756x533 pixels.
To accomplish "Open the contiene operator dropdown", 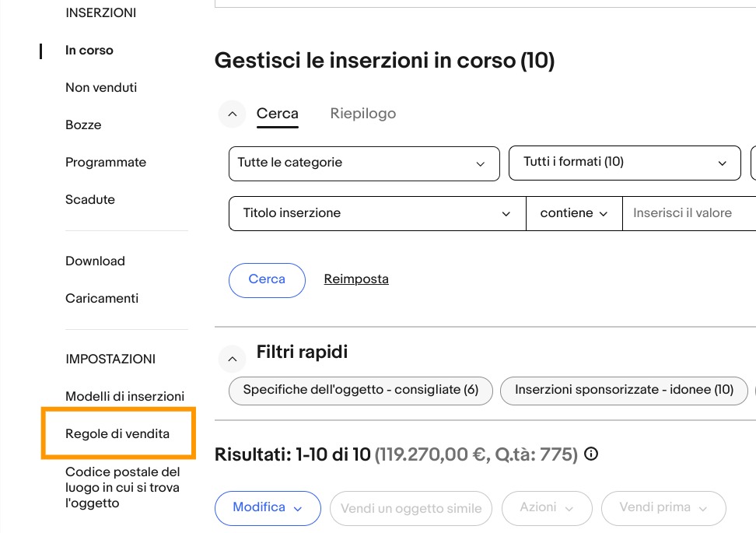I will (574, 213).
